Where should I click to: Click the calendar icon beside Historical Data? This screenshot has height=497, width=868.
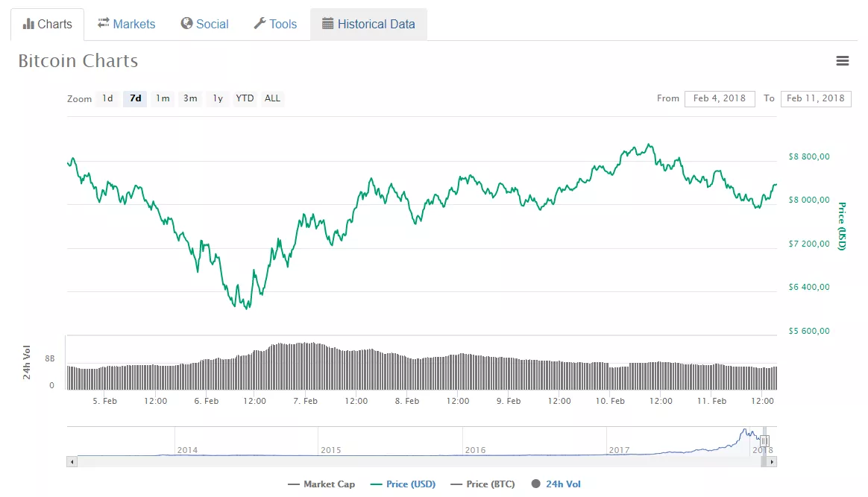click(327, 24)
